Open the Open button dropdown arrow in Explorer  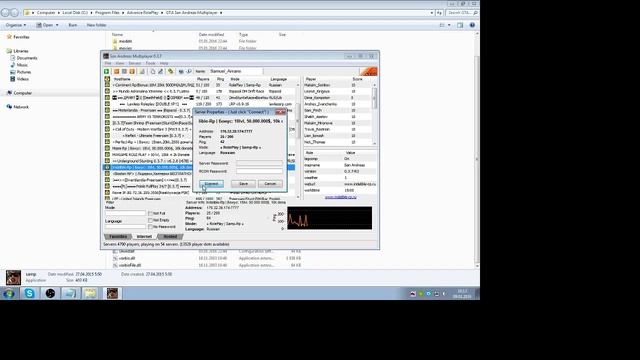pyautogui.click(x=57, y=25)
